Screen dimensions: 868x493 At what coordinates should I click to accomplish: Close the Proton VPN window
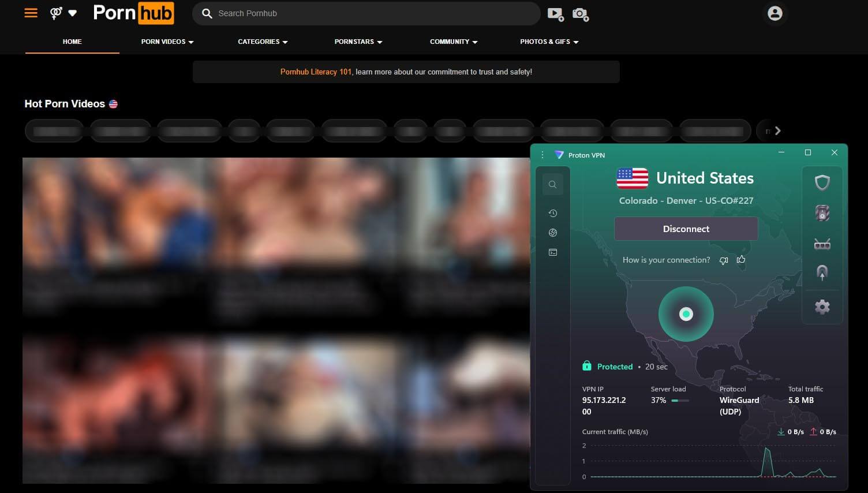click(x=834, y=152)
